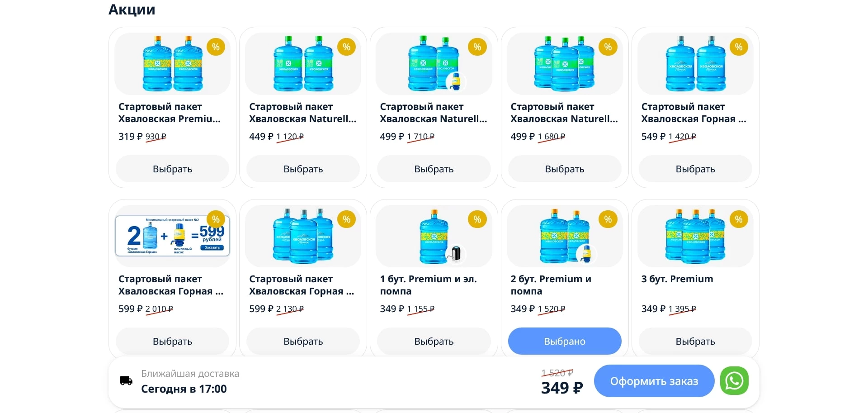Click Выбрать on Хваловская Premium starter pack
Image resolution: width=868 pixels, height=413 pixels.
tap(172, 169)
